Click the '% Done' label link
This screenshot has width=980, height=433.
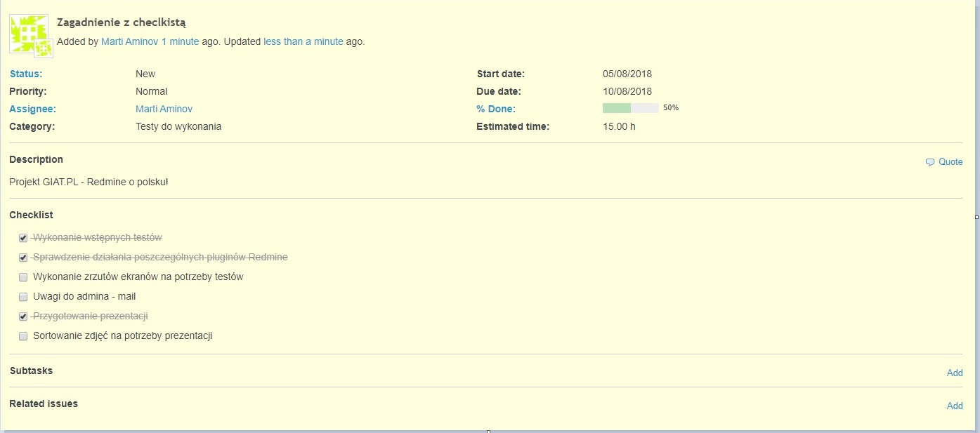496,109
